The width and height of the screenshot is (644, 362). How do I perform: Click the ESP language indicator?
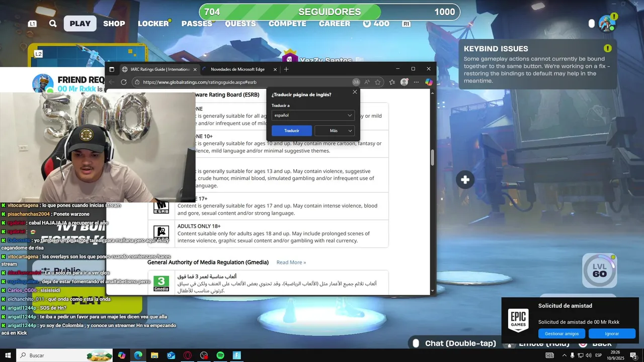pyautogui.click(x=598, y=355)
